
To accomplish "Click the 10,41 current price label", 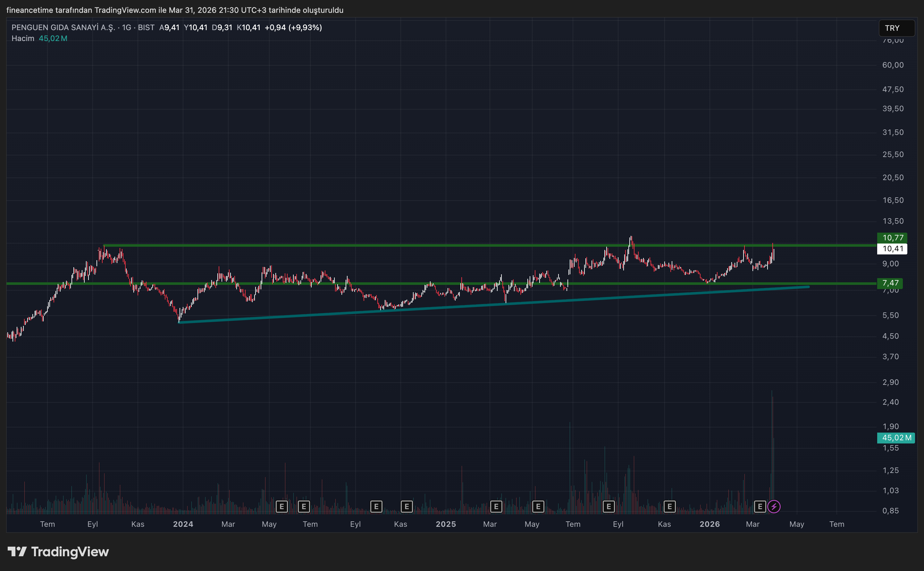I will pyautogui.click(x=892, y=249).
